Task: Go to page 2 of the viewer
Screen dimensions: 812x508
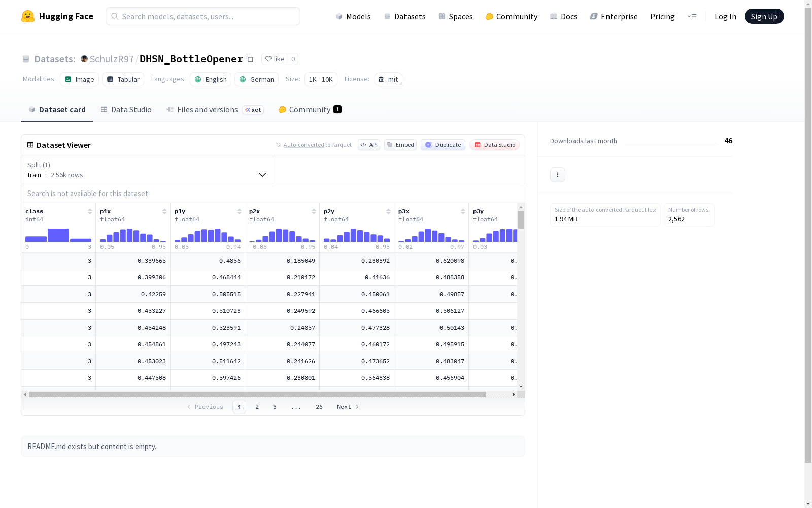Action: coord(257,407)
